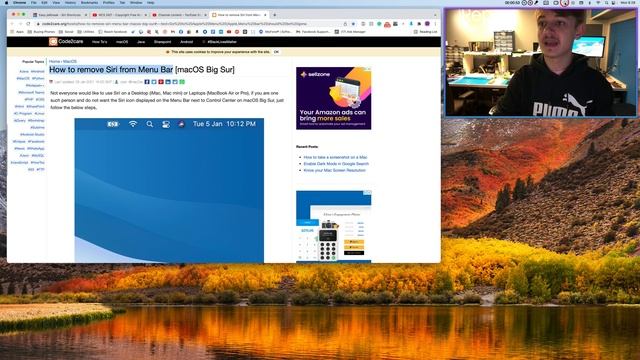Open the Utilities bookmarks folder
Viewport: 640px width, 360px height.
point(86,31)
